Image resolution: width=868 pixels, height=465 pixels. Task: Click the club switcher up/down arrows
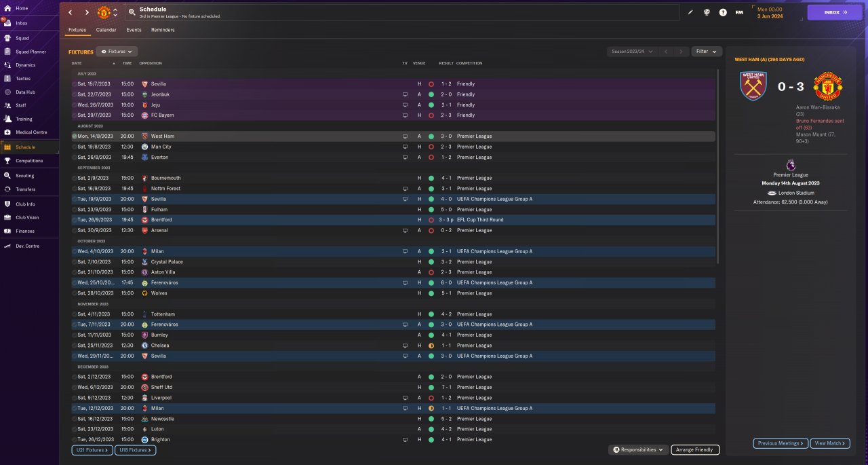pyautogui.click(x=115, y=12)
